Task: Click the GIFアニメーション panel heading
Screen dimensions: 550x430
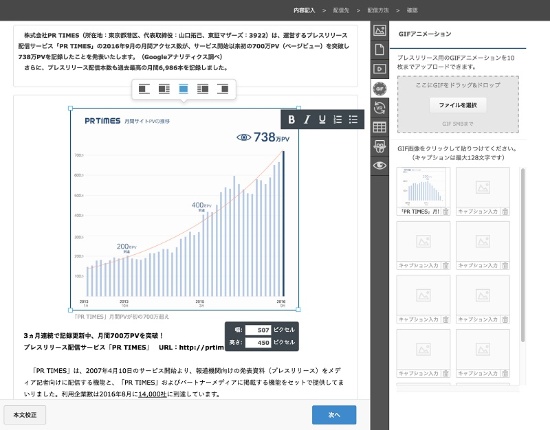Action: (x=425, y=34)
